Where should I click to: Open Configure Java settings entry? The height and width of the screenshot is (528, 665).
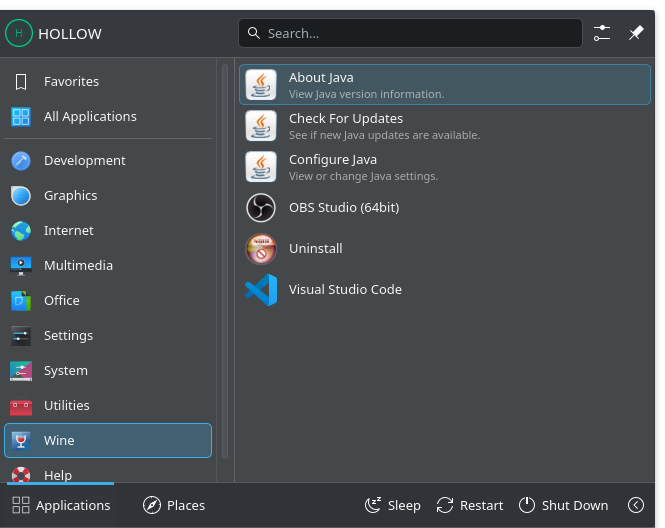(x=444, y=167)
